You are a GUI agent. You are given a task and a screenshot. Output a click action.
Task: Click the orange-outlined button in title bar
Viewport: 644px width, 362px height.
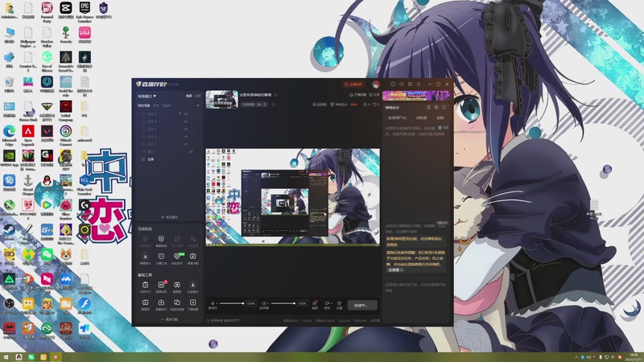(354, 84)
